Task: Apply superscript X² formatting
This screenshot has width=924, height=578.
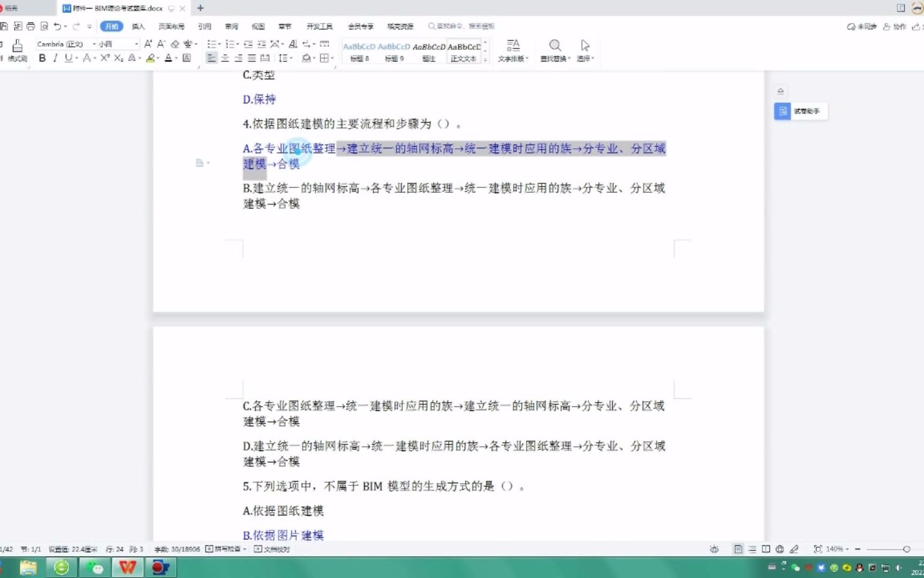Action: tap(105, 58)
